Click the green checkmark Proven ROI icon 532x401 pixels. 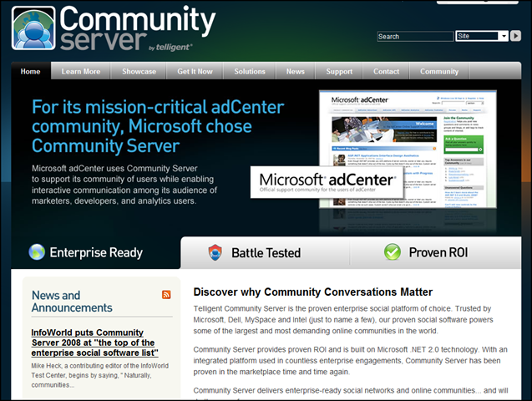pyautogui.click(x=392, y=252)
